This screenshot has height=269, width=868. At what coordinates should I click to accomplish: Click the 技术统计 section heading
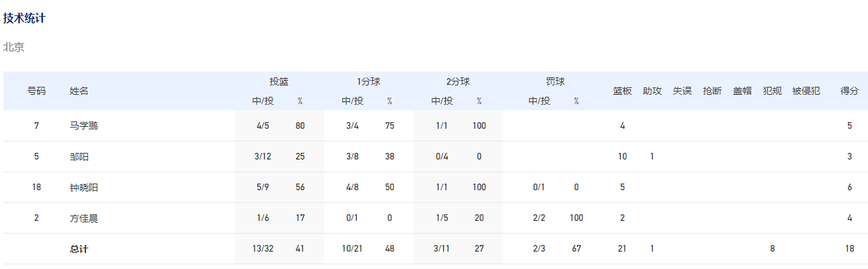point(25,18)
